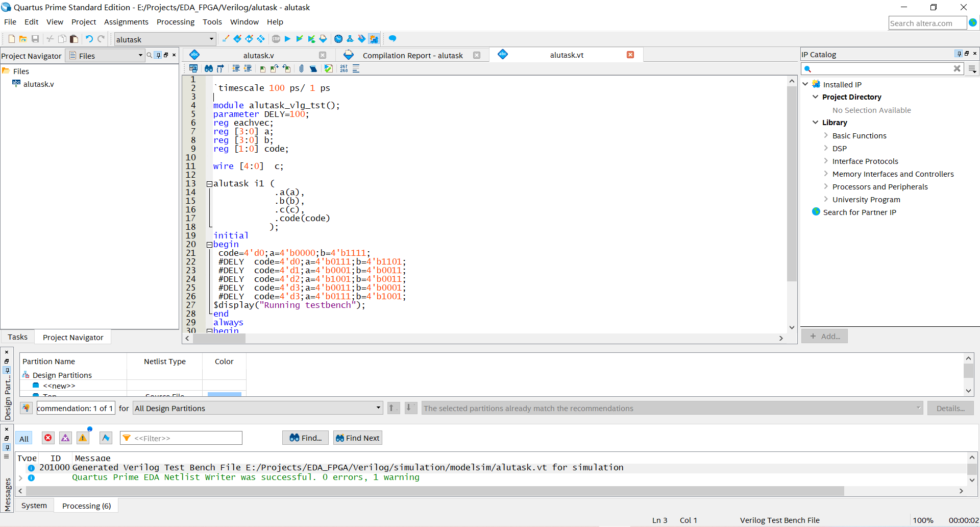Expand Basic Functions in IP Catalog

coord(827,135)
